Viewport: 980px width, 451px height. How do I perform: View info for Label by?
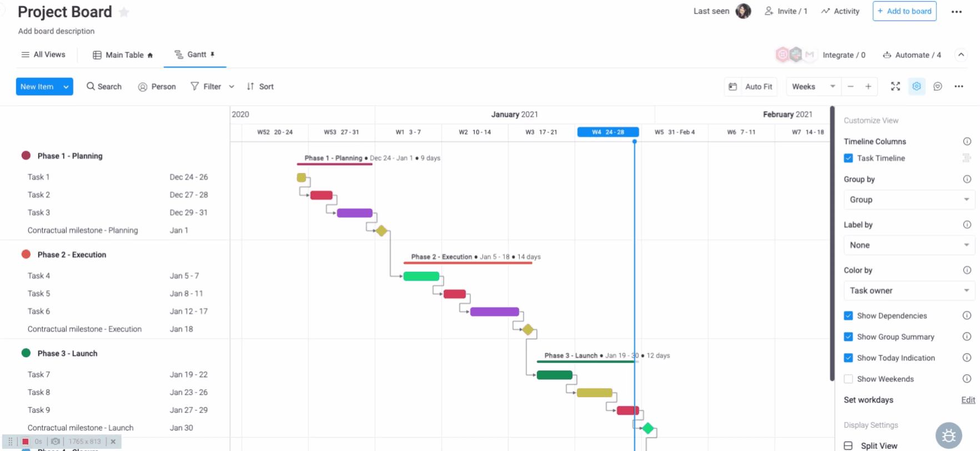pos(967,225)
